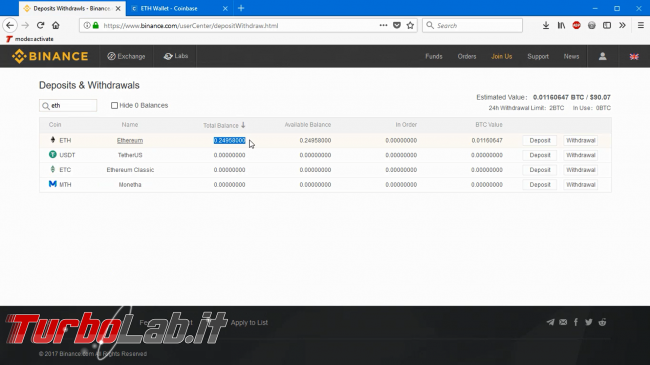Select the highlighted ETH total balance value
The image size is (650, 365).
(x=229, y=141)
